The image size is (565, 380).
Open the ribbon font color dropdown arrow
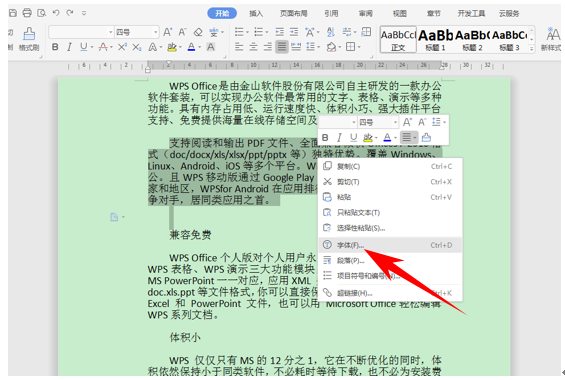[200, 47]
